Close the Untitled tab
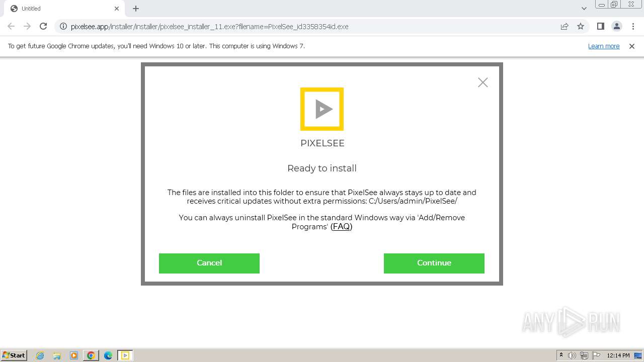This screenshot has width=644, height=362. (117, 9)
